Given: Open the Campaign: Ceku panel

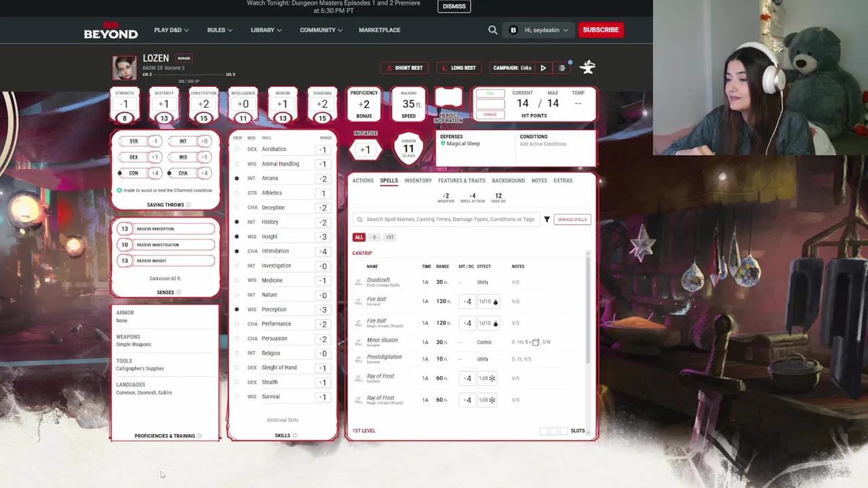Looking at the screenshot, I should [512, 68].
